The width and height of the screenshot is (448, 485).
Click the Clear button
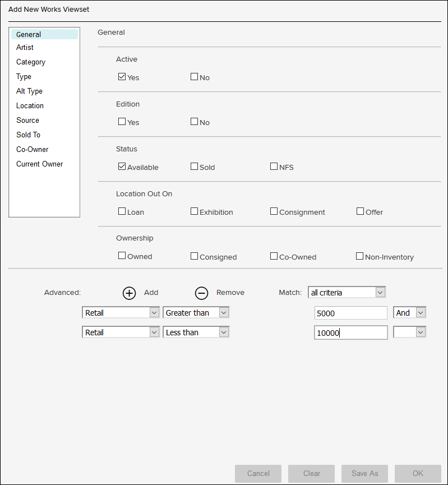[311, 473]
